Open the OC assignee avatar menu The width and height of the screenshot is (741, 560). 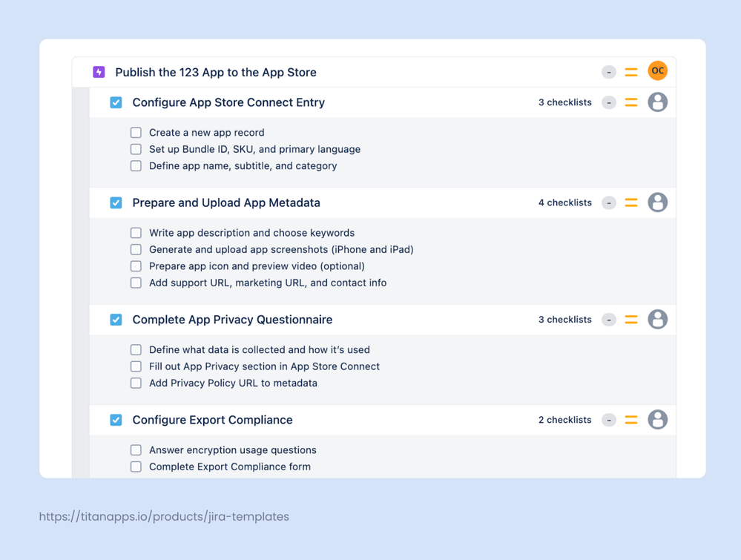click(658, 72)
